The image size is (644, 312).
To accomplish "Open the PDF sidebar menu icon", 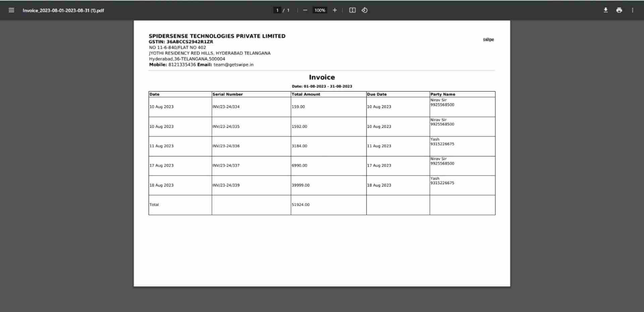I will (x=11, y=10).
